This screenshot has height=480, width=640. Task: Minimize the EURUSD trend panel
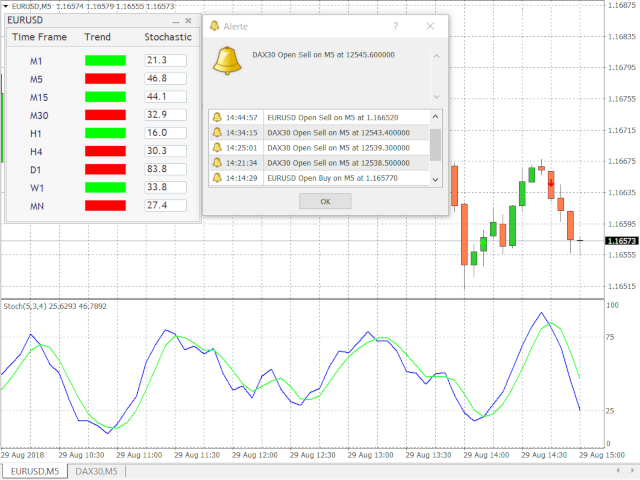176,21
